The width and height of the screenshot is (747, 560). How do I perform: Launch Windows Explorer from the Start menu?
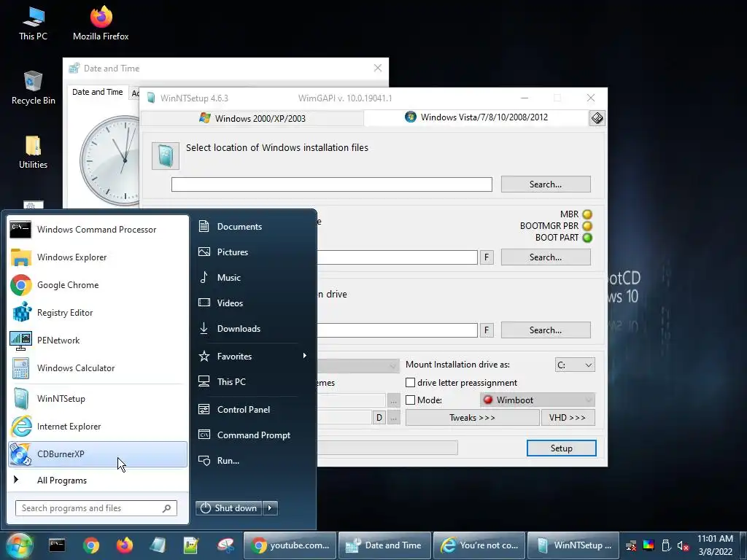point(97,257)
